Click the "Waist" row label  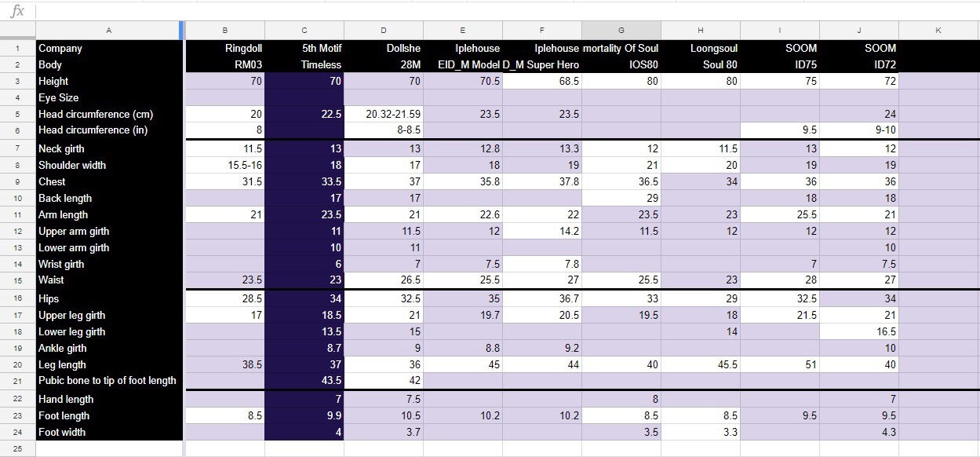click(x=109, y=280)
